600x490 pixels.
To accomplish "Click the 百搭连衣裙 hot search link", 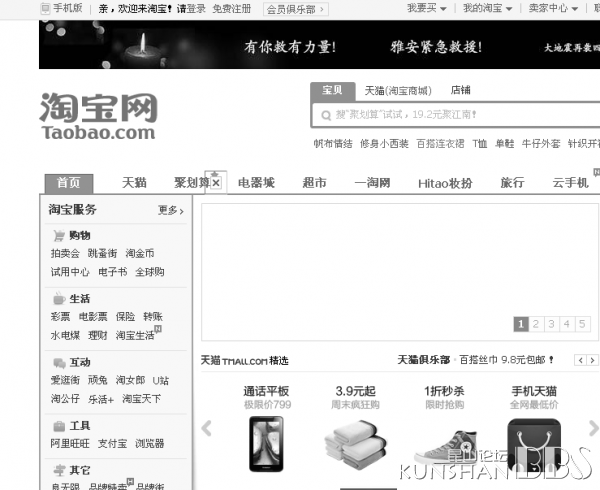I will (x=440, y=144).
